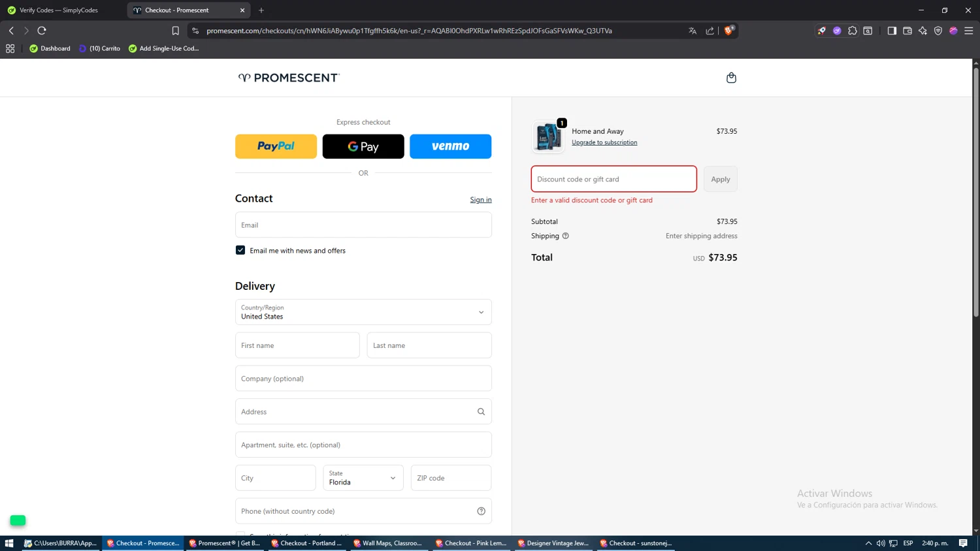980x551 pixels.
Task: Open a new browser tab
Action: [261, 10]
